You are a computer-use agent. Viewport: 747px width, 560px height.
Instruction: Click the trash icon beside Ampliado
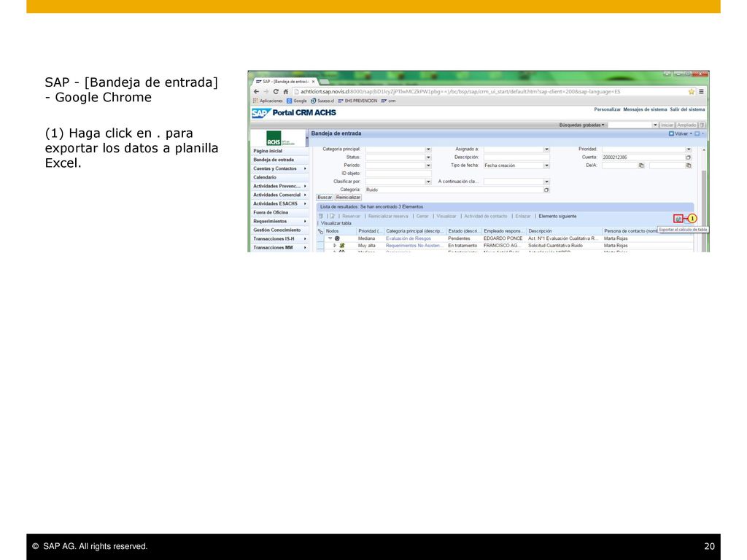coord(702,125)
